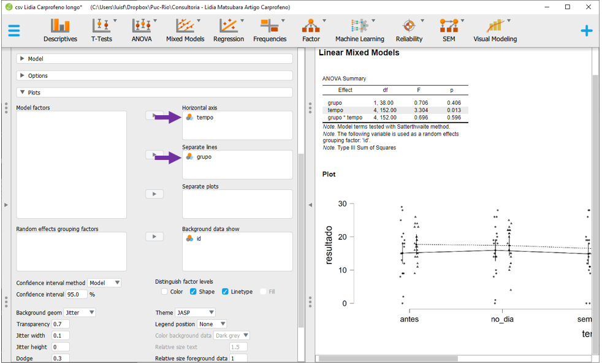Open the Descriptives analysis menu
Image resolution: width=602 pixels, height=364 pixels.
tap(60, 30)
